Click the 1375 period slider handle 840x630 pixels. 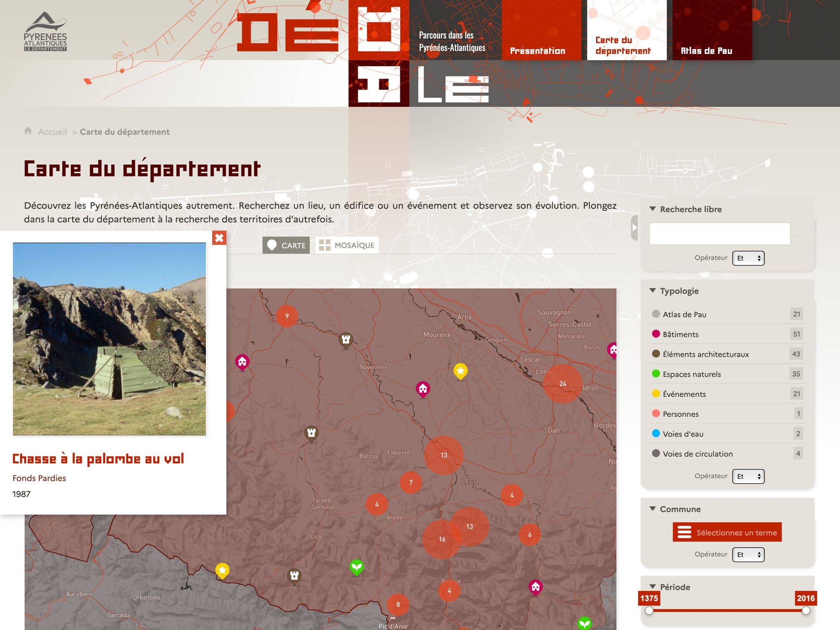point(649,611)
